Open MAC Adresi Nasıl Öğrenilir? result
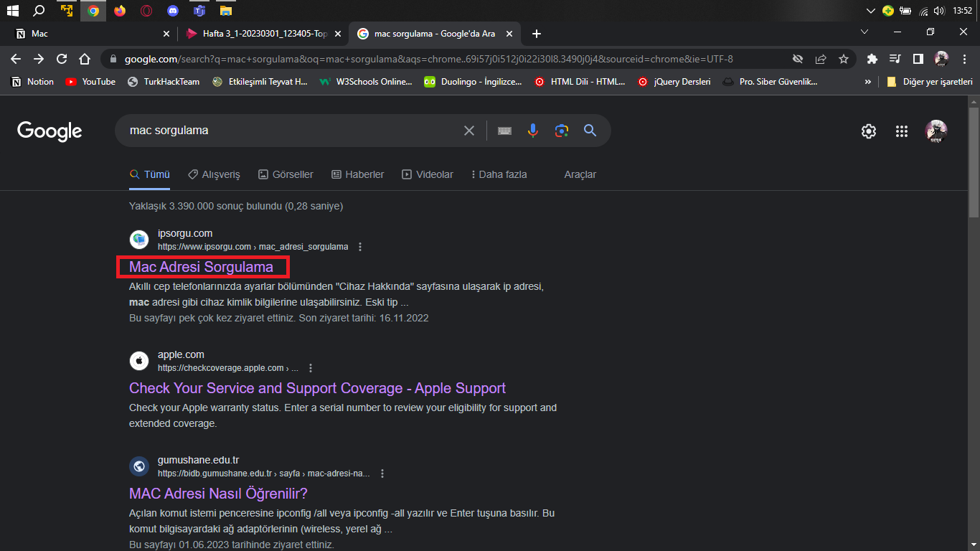This screenshot has width=980, height=551. tap(218, 494)
